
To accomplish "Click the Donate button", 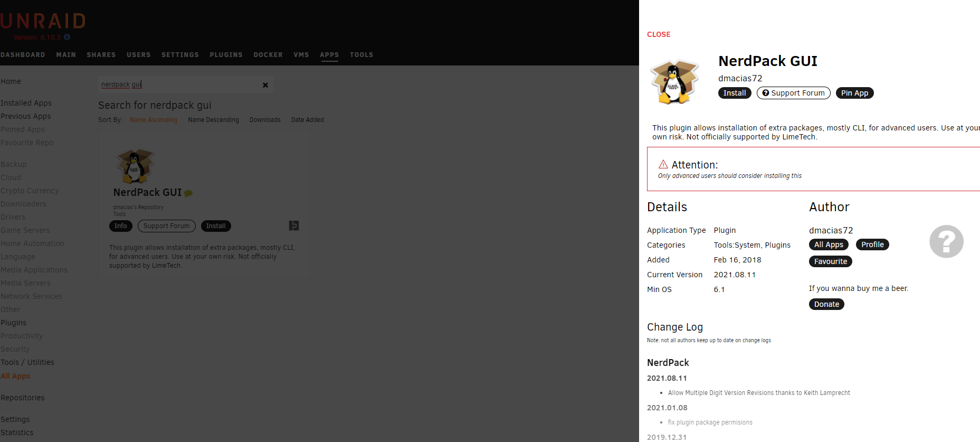I will point(826,304).
